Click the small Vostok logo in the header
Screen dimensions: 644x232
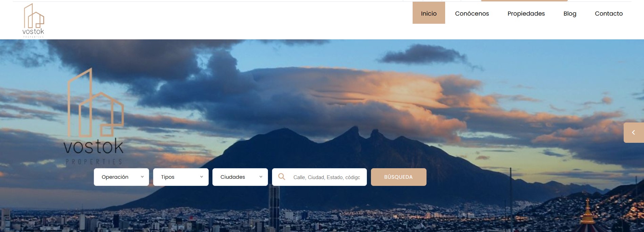34,20
